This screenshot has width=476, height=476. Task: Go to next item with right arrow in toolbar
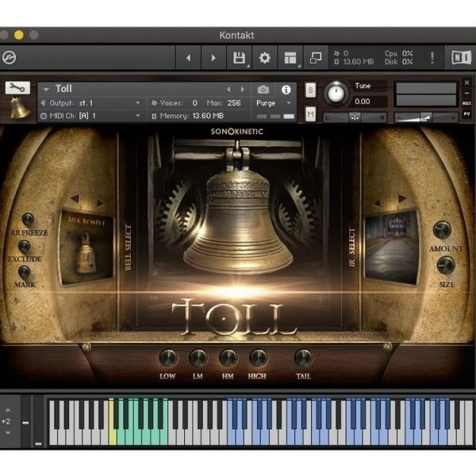pos(213,58)
